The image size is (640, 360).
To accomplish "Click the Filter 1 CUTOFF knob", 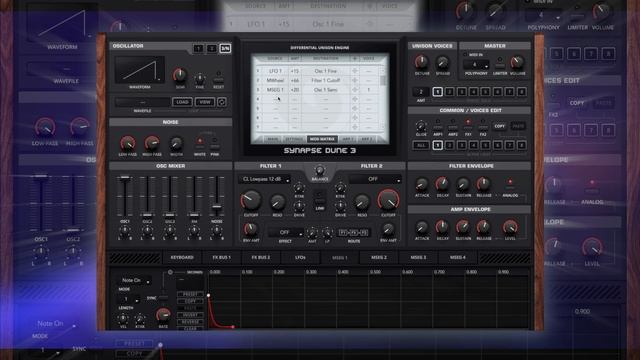I will click(251, 200).
